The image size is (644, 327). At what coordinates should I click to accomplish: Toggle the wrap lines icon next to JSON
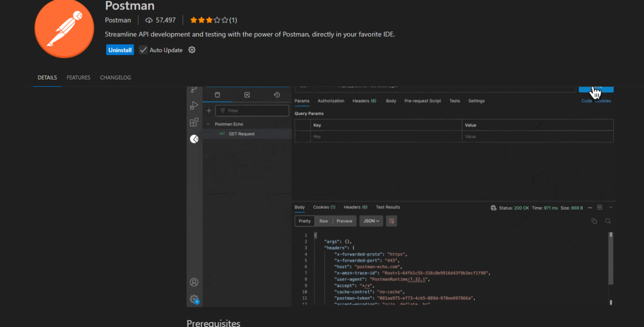pyautogui.click(x=391, y=221)
